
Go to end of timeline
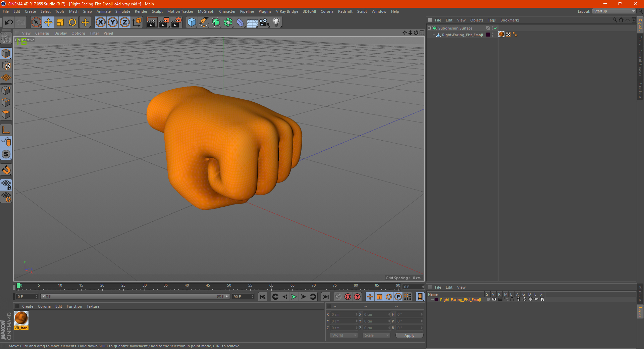tap(325, 297)
